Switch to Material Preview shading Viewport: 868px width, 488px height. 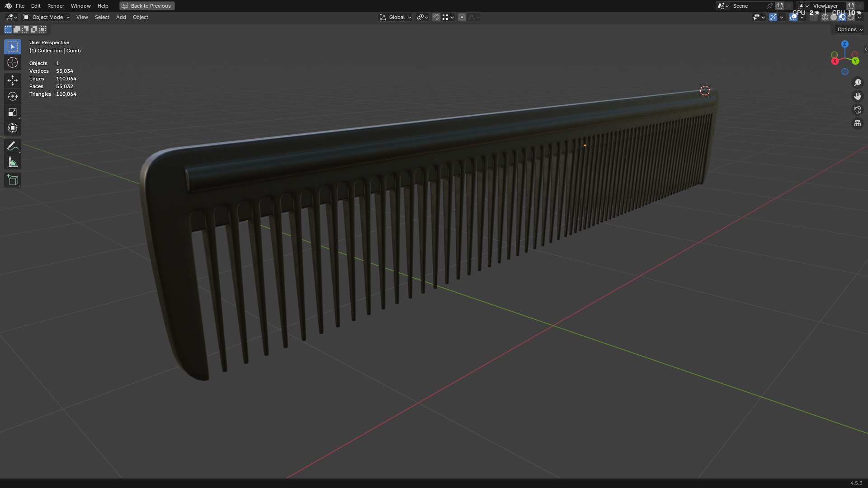tap(842, 17)
